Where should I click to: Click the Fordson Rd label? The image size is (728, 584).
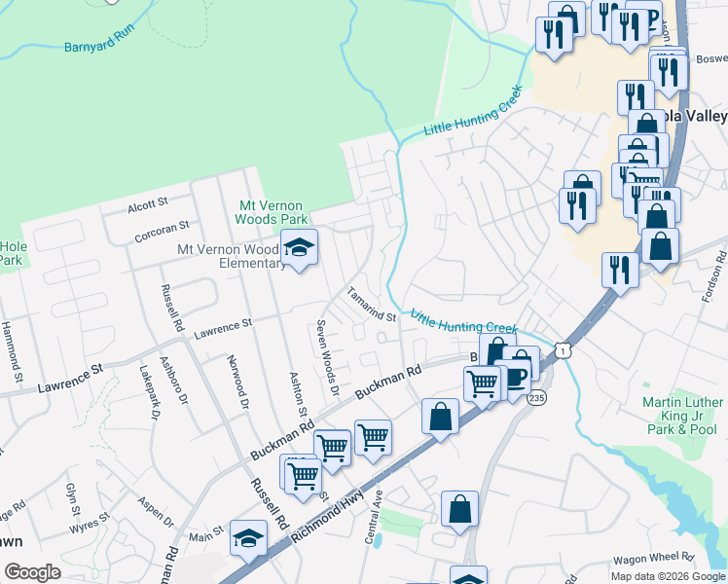[x=714, y=277]
